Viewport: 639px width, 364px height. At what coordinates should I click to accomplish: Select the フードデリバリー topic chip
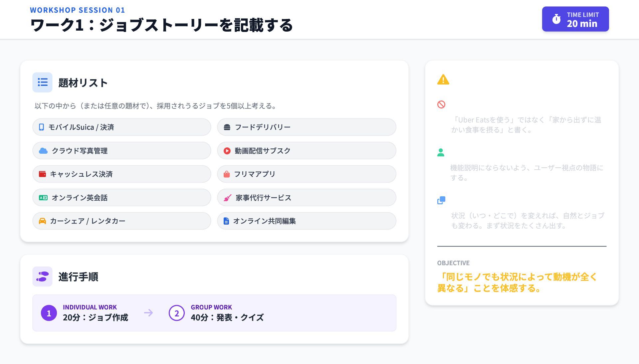[306, 127]
